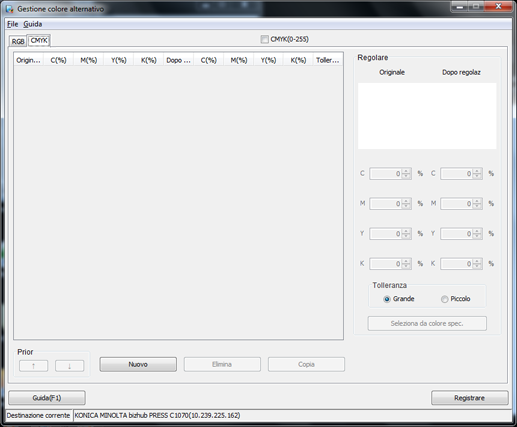The width and height of the screenshot is (517, 427).
Task: Click the Destinazione corrente status label
Action: [x=39, y=416]
